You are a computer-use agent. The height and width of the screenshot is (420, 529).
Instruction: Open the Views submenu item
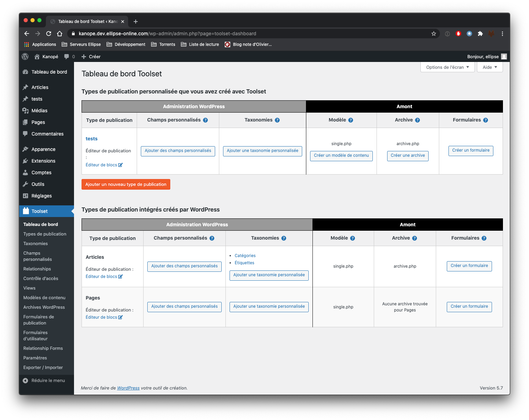[29, 288]
